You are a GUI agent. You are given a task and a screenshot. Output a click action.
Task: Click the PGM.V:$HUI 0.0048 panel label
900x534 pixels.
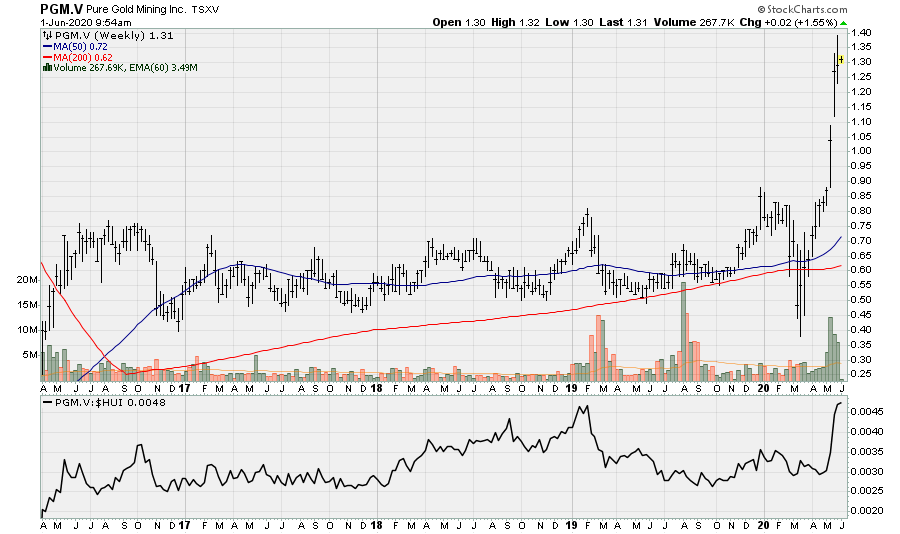[110, 403]
